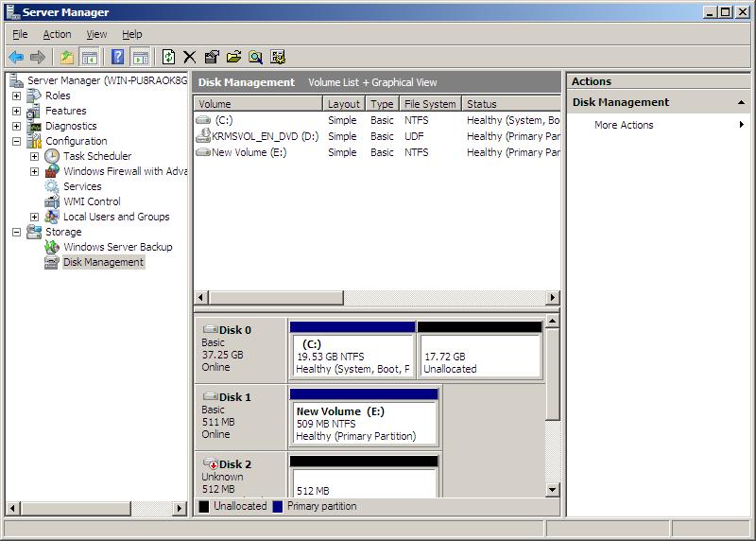Sort by the File System column header
The image size is (756, 541).
click(430, 104)
